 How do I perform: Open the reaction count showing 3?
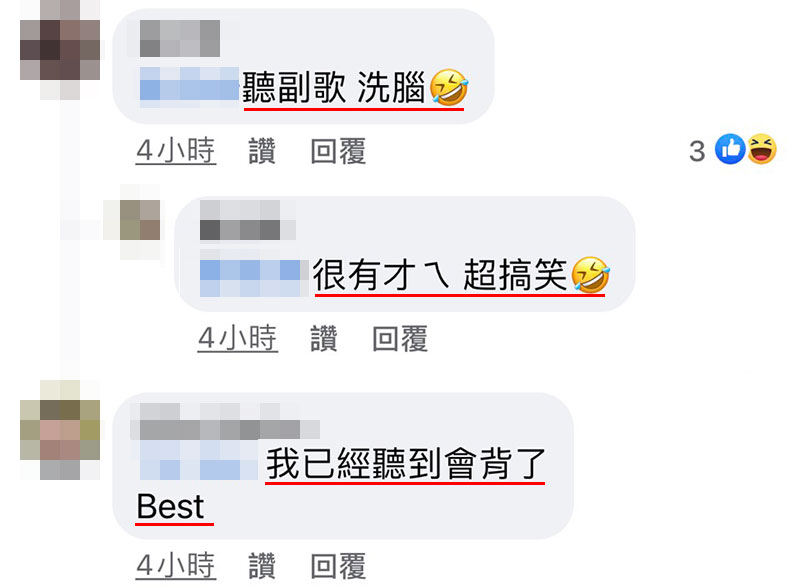coord(697,152)
